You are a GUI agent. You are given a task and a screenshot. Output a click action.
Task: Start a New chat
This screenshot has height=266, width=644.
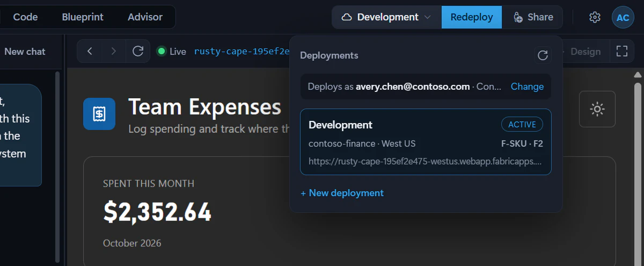(x=25, y=52)
